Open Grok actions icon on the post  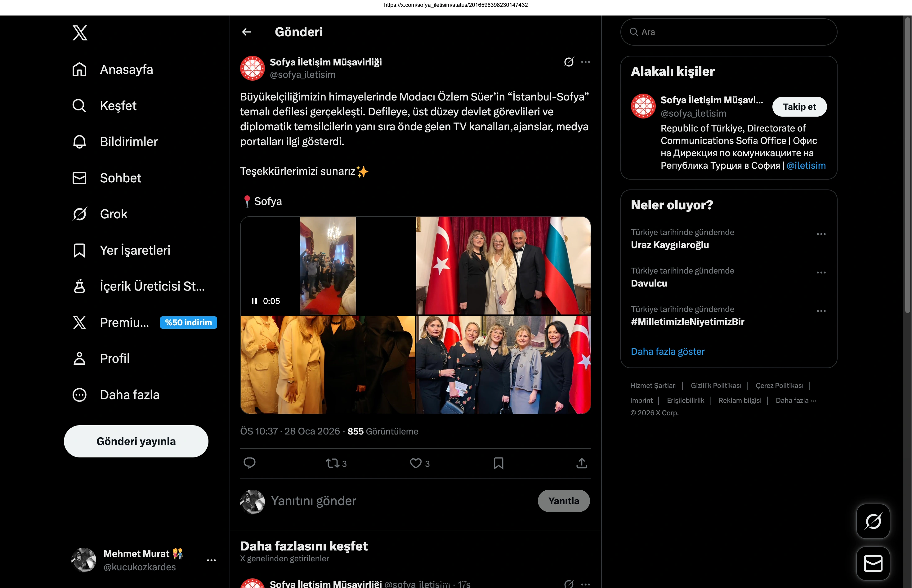(x=569, y=62)
